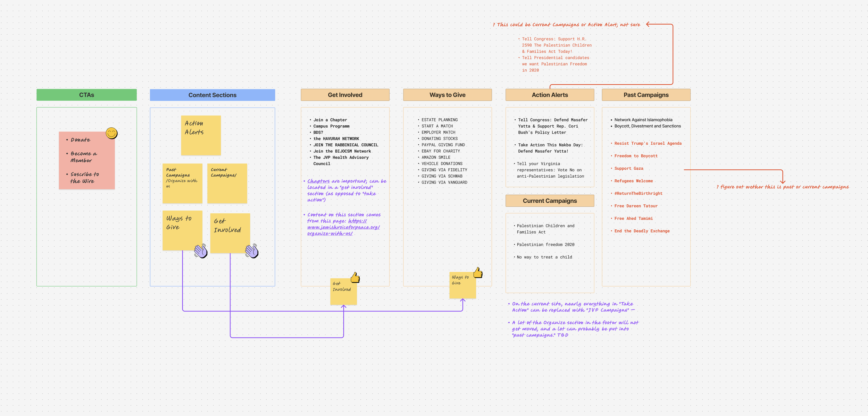Click the red Support Gaza list item

[x=628, y=169]
